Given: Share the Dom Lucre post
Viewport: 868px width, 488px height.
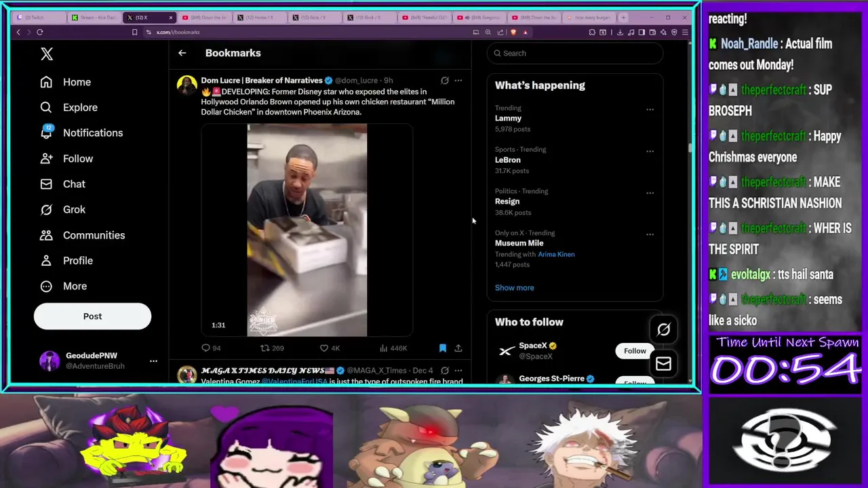Looking at the screenshot, I should [x=458, y=348].
